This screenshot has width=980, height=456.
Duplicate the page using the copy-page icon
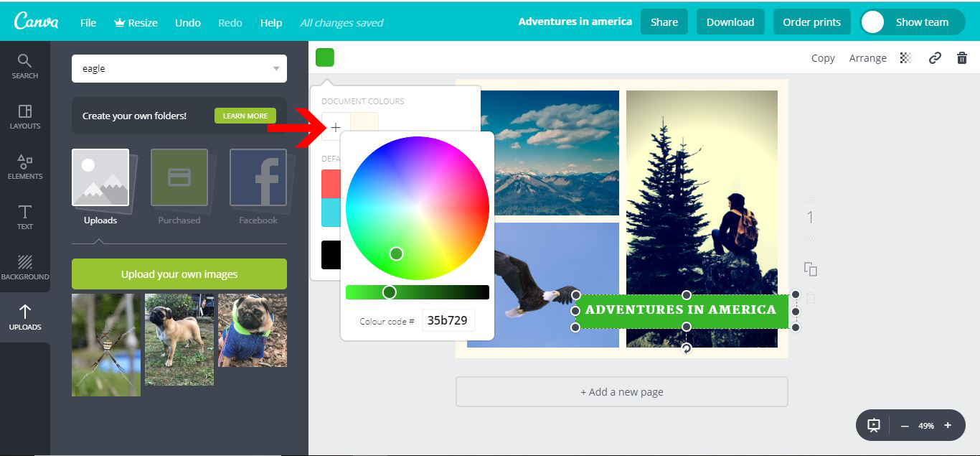point(811,267)
